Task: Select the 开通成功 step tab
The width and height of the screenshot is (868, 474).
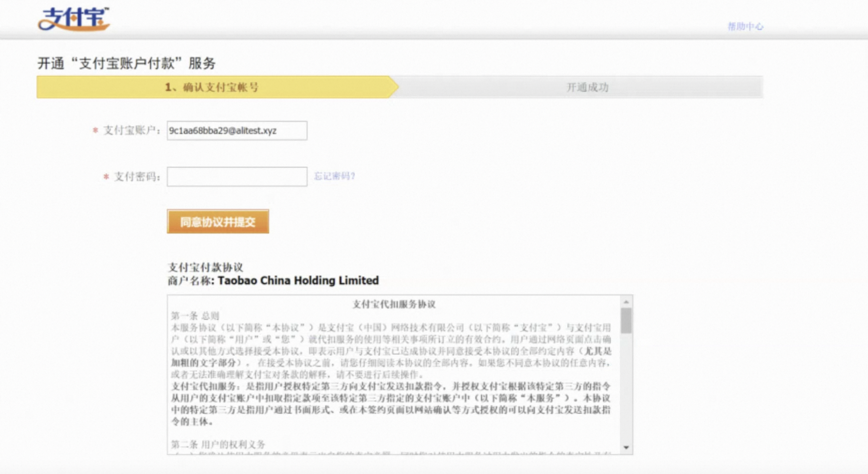Action: (x=587, y=87)
